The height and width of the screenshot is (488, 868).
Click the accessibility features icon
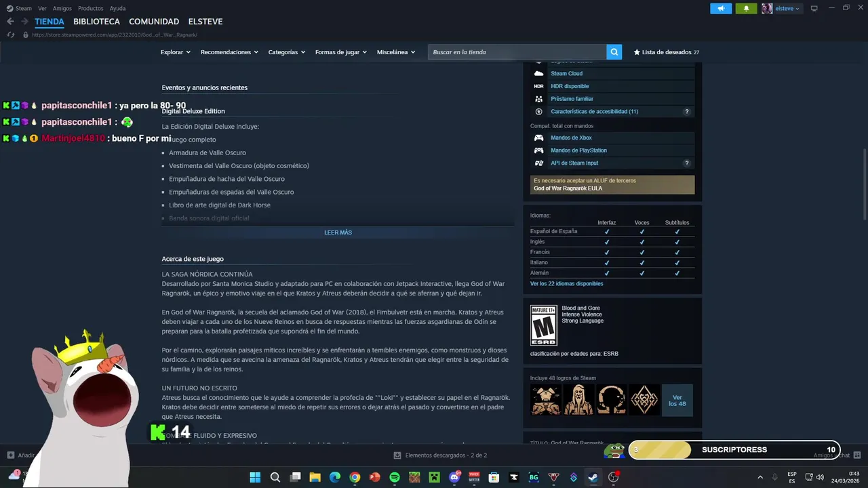(538, 111)
